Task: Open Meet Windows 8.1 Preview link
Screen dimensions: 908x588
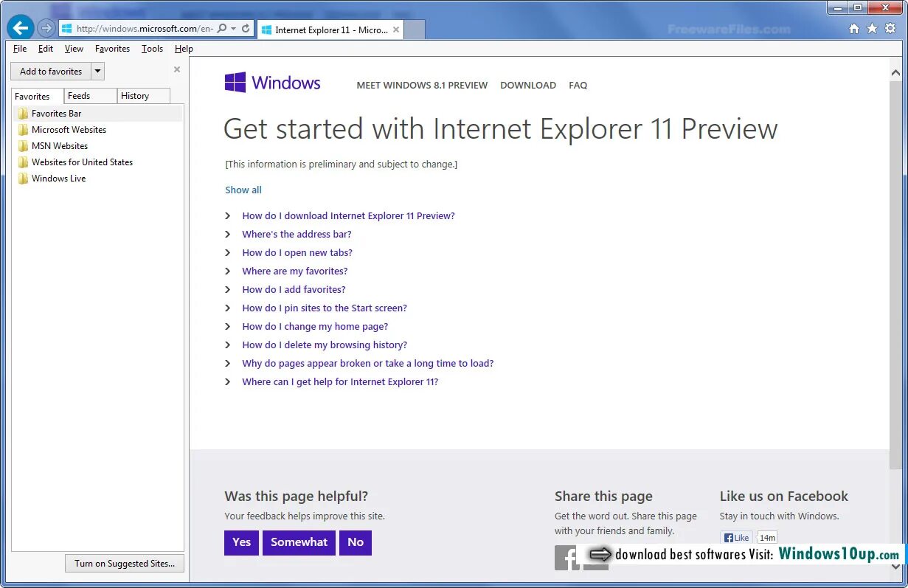Action: (422, 86)
